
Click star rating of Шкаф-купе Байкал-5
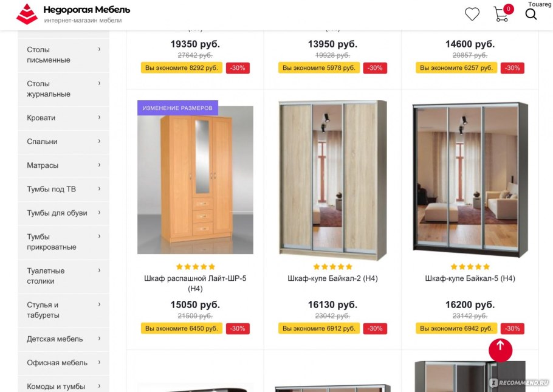(x=470, y=267)
